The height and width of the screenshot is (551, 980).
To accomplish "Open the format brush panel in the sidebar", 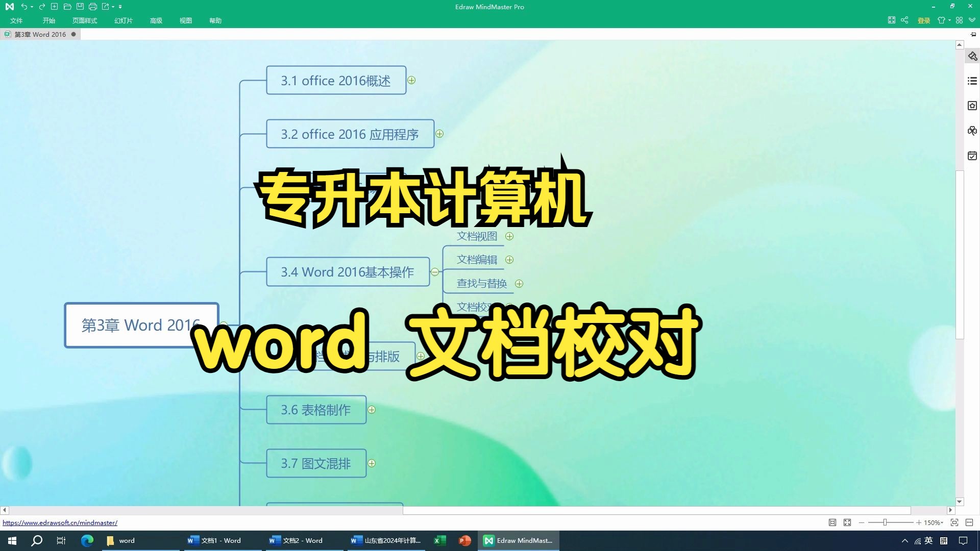I will pyautogui.click(x=972, y=56).
